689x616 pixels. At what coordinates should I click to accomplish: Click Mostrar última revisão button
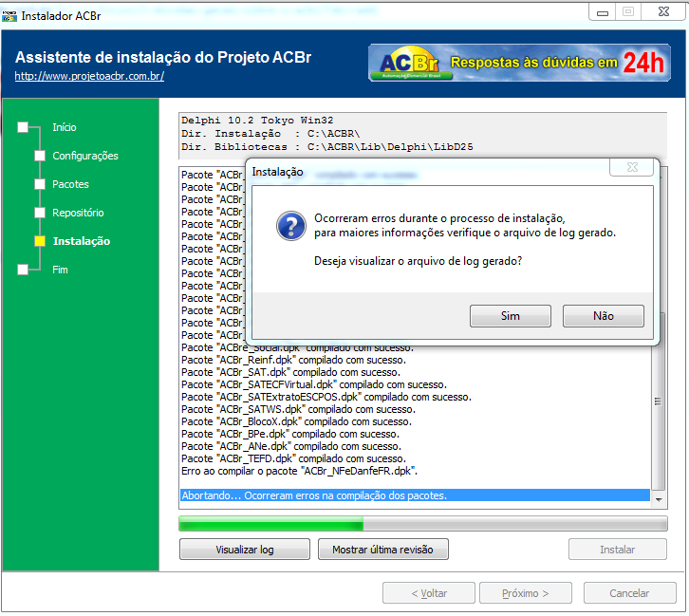click(383, 550)
